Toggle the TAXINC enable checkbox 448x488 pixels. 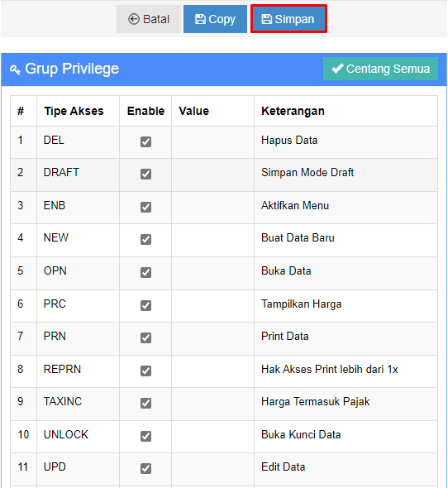(x=145, y=403)
